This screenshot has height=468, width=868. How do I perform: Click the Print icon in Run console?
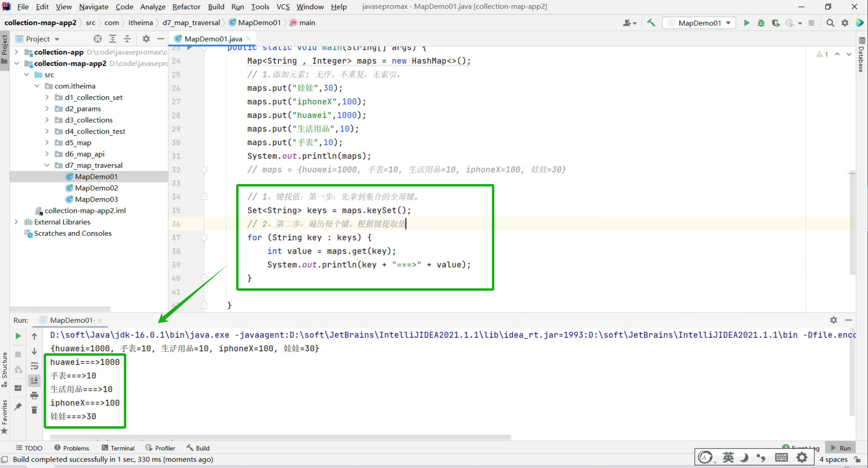pyautogui.click(x=34, y=395)
